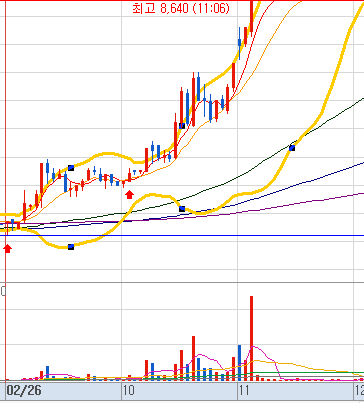Viewport: 364px width, 403px height.
Task: Select the horizontal blue reference line
Action: point(183,236)
